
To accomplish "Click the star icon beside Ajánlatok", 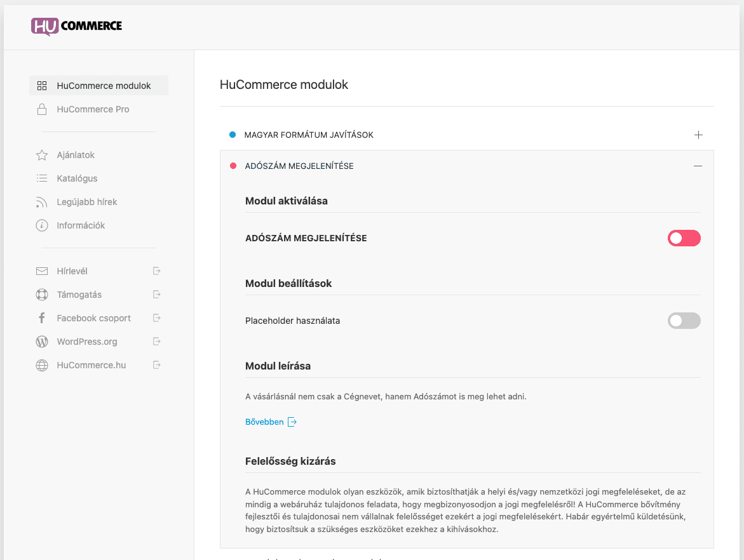I will tap(42, 155).
